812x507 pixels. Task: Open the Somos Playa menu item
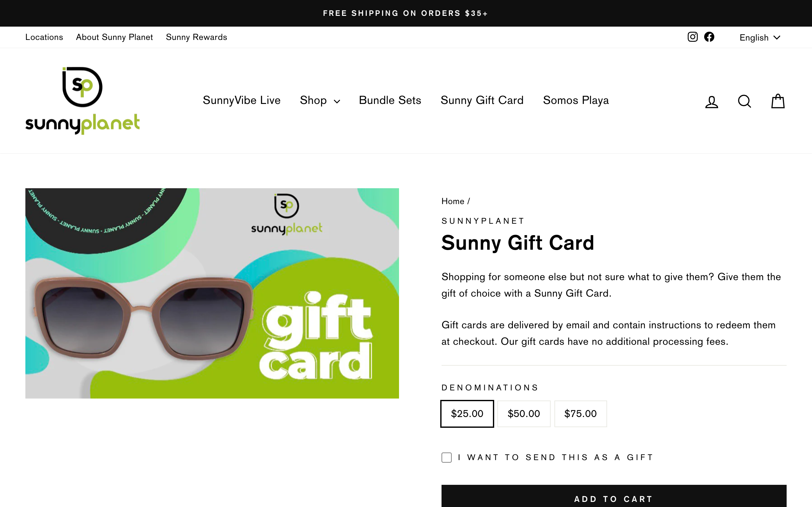click(575, 100)
